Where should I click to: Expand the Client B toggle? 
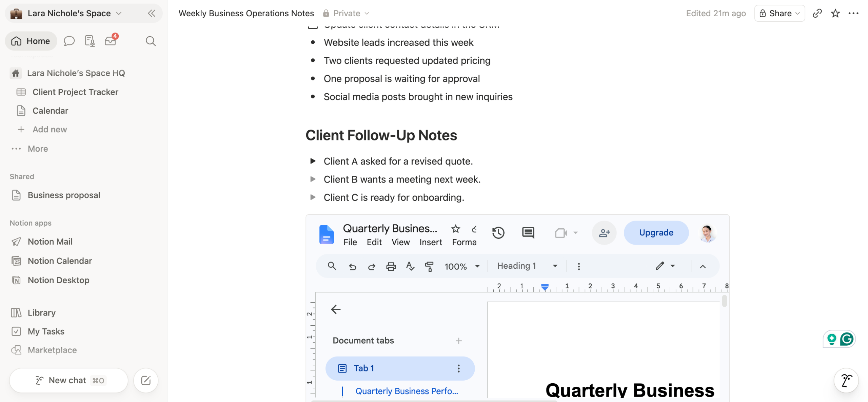[x=313, y=179]
